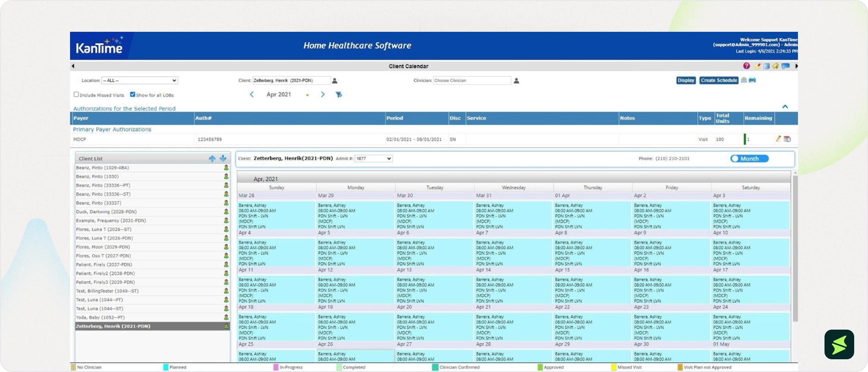This screenshot has width=868, height=372.
Task: Toggle the Month view switch
Action: 749,159
